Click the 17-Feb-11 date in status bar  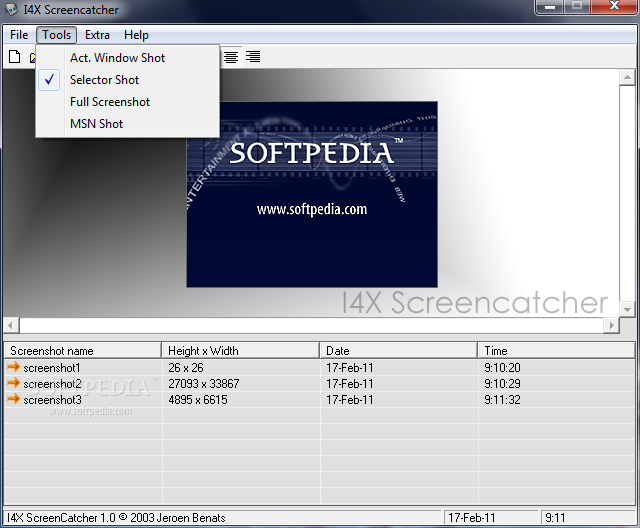point(471,518)
